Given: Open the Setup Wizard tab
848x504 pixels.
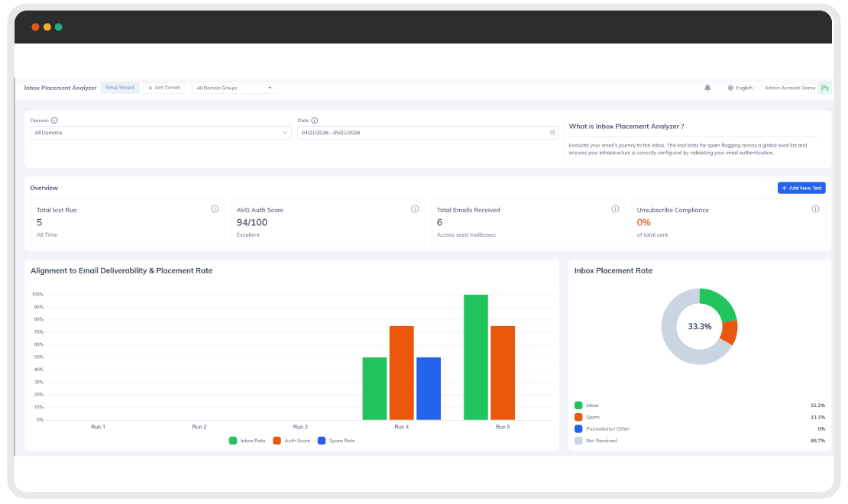Looking at the screenshot, I should coord(119,88).
